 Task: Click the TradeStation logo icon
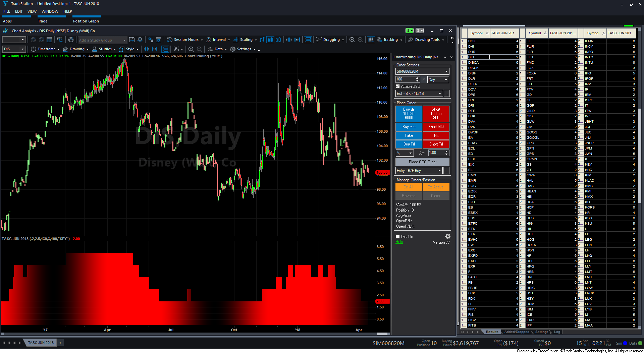point(5,4)
